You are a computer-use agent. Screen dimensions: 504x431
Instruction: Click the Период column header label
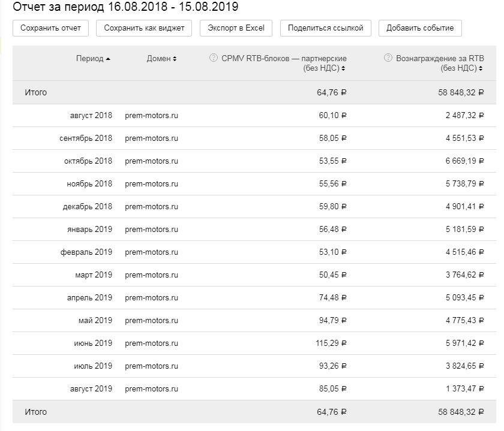click(x=89, y=59)
